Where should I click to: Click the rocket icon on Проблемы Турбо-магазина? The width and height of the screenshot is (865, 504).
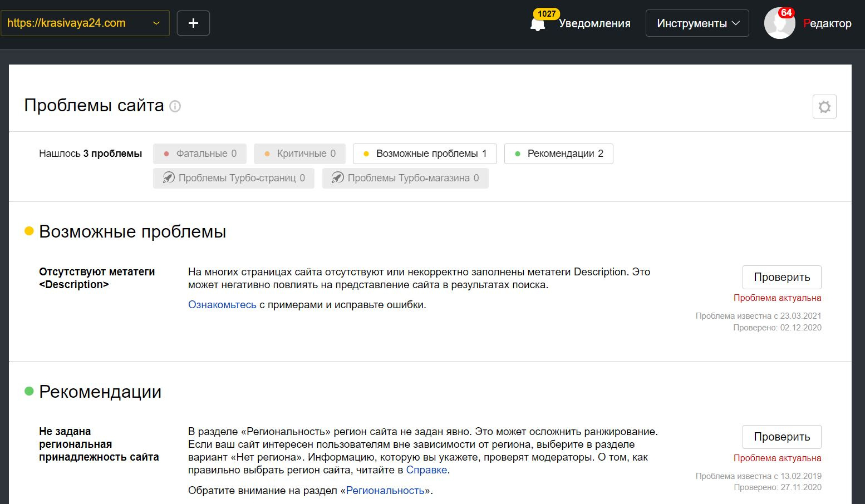click(337, 178)
